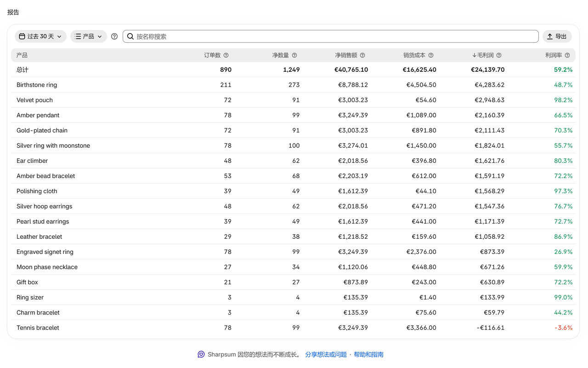Click the Tennis bracelet product name
This screenshot has height=368, width=588.
[x=38, y=328]
